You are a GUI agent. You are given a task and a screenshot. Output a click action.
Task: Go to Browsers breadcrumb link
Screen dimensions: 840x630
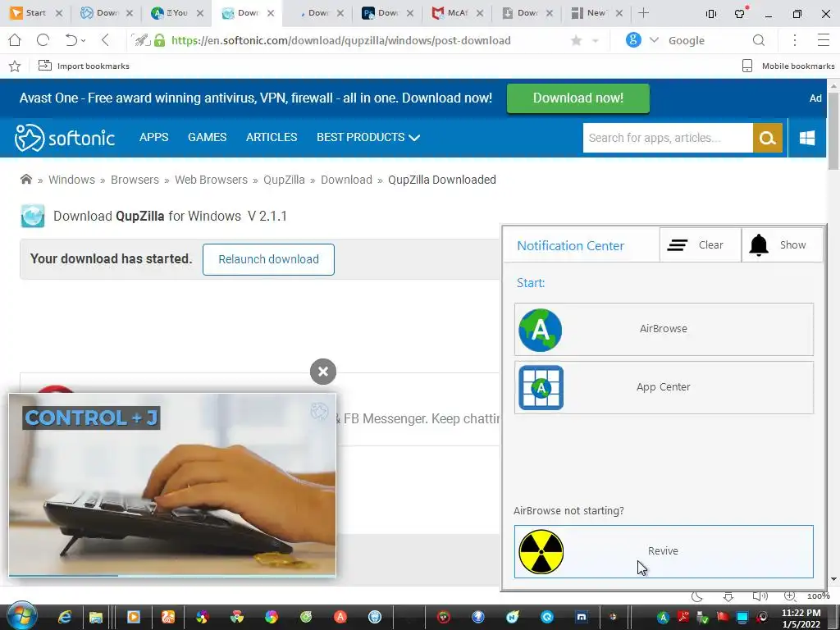point(135,180)
